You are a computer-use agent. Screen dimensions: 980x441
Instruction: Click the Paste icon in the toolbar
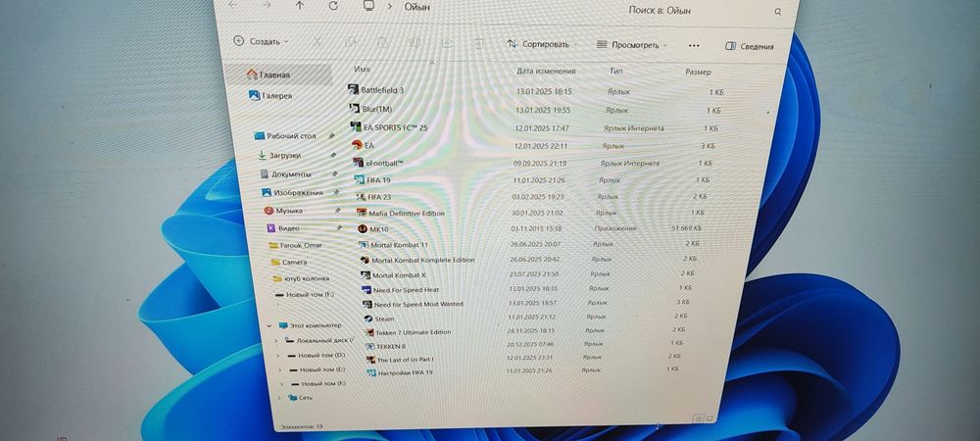pyautogui.click(x=382, y=42)
